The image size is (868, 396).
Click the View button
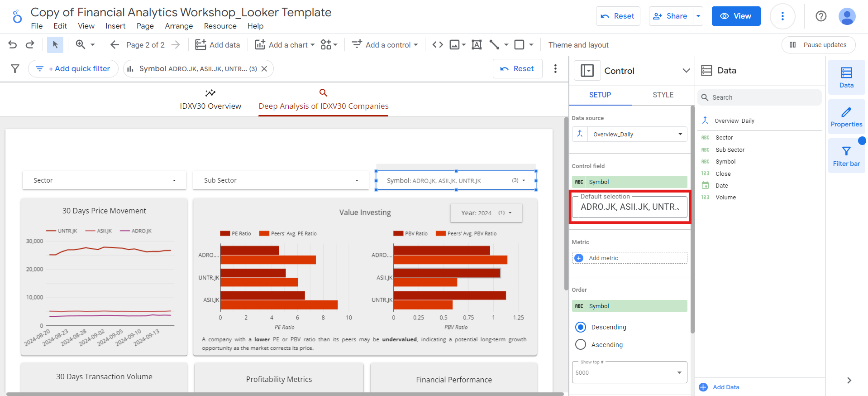pos(736,16)
